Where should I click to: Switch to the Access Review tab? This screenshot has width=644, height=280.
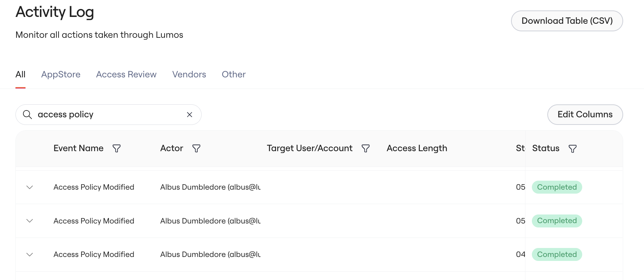(126, 74)
